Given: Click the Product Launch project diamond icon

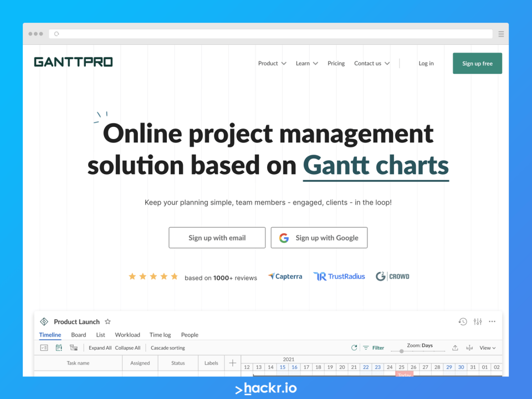Looking at the screenshot, I should [44, 321].
